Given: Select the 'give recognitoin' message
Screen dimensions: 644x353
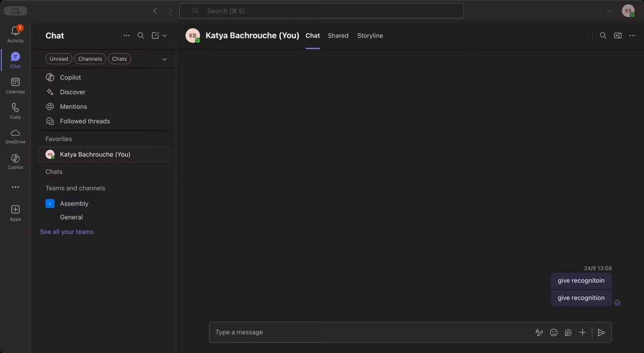Looking at the screenshot, I should [x=581, y=281].
